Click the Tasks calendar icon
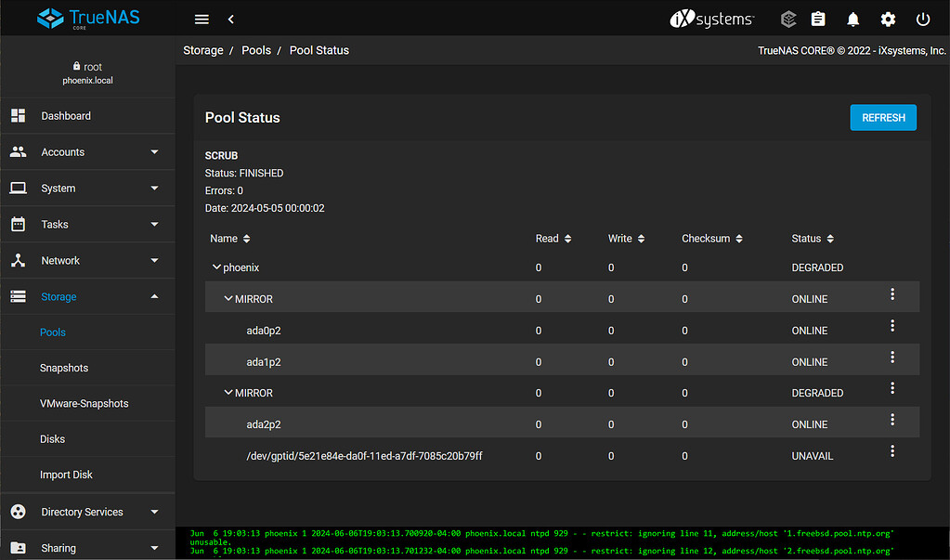 pos(19,224)
